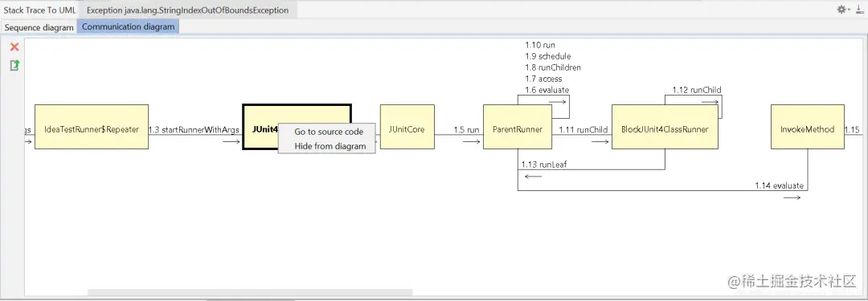
Task: Click the 1.5 run label
Action: pyautogui.click(x=466, y=130)
